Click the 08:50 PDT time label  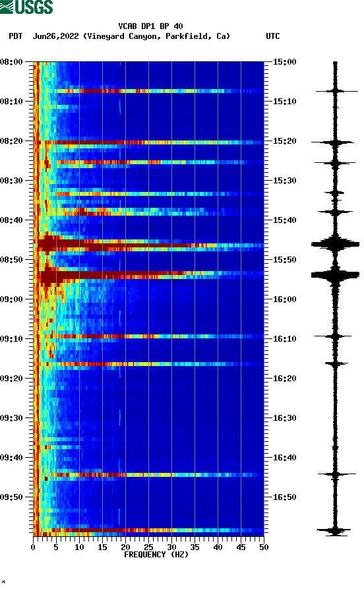(x=12, y=260)
